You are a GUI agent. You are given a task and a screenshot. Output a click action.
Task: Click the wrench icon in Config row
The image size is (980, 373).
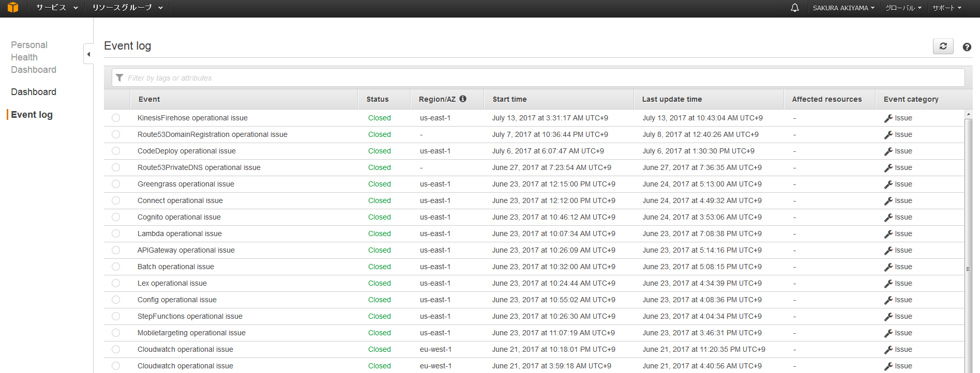click(x=888, y=300)
